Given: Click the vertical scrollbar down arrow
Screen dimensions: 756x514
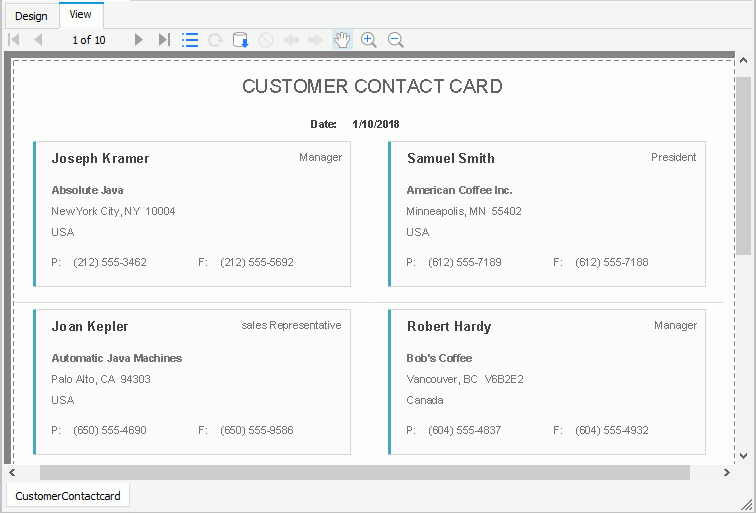Looking at the screenshot, I should click(x=743, y=453).
